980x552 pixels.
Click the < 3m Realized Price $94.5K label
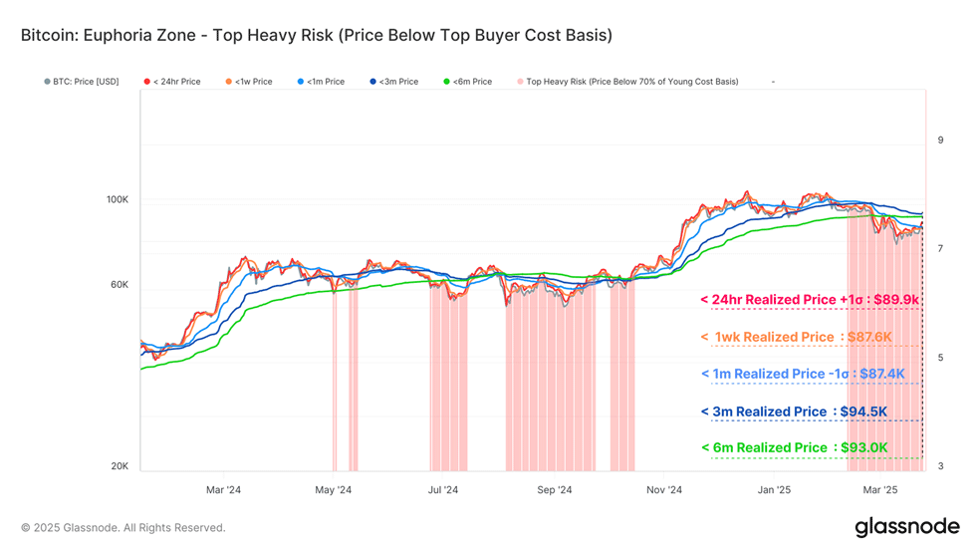click(x=794, y=412)
